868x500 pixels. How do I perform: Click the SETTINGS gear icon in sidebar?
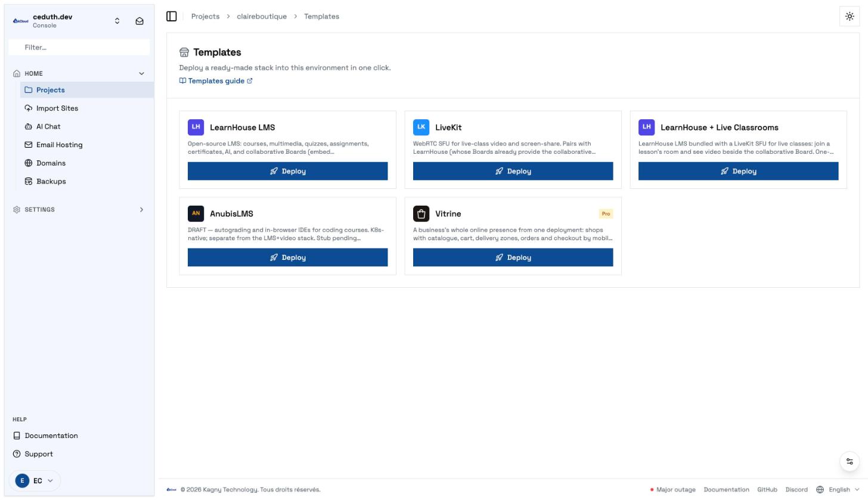pyautogui.click(x=17, y=210)
